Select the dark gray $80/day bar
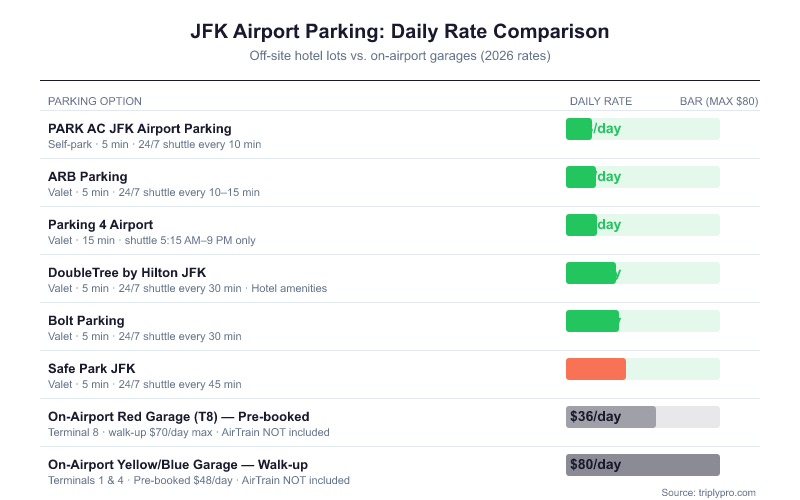 [642, 465]
